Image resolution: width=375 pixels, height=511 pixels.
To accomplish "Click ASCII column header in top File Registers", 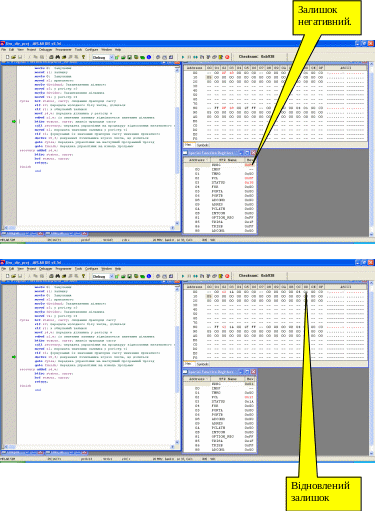I will 345,68.
